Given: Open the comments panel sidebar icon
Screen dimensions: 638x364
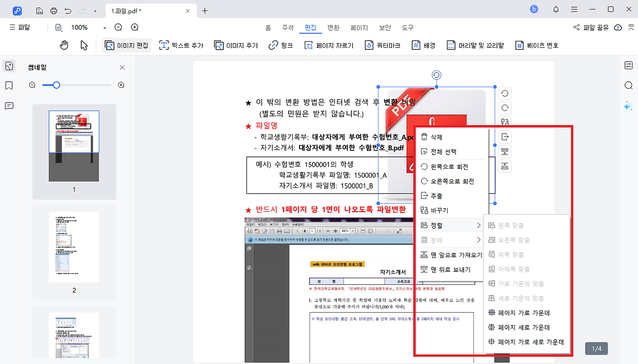Looking at the screenshot, I should (8, 106).
